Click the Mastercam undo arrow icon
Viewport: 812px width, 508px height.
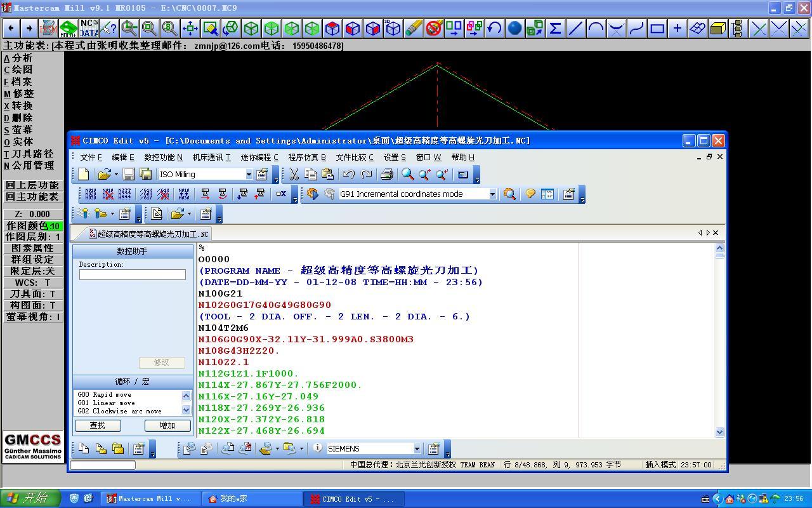(494, 29)
